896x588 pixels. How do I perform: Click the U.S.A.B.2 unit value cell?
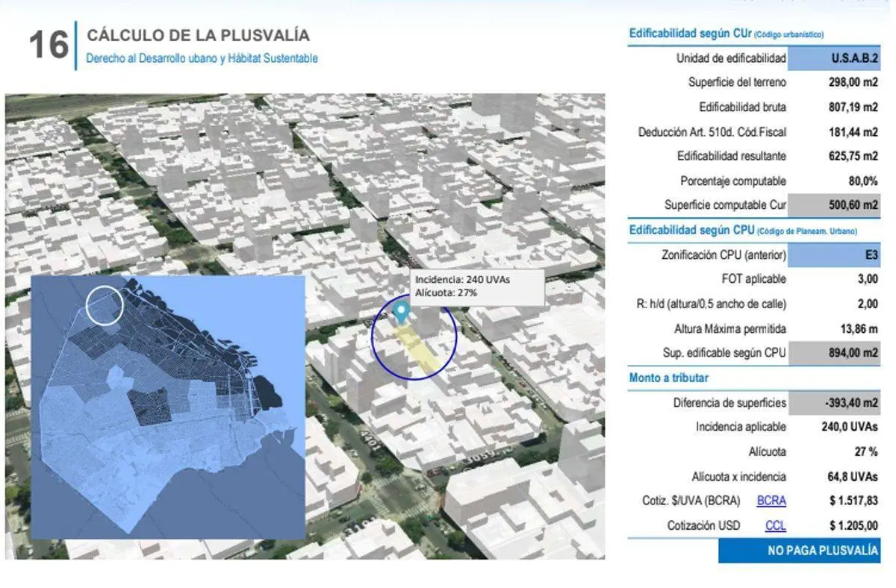click(x=834, y=58)
